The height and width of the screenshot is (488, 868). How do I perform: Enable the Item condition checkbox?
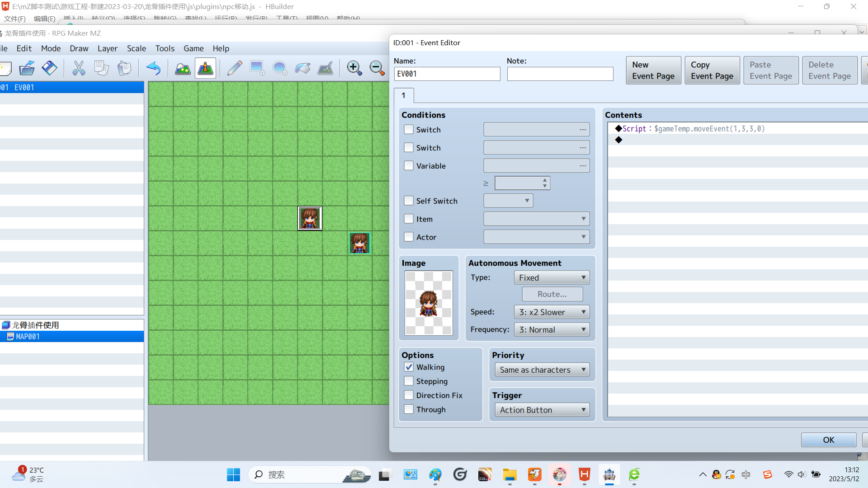click(409, 219)
